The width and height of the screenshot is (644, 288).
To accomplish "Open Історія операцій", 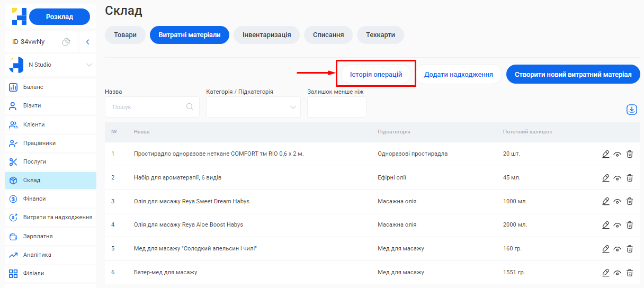I will (x=376, y=75).
